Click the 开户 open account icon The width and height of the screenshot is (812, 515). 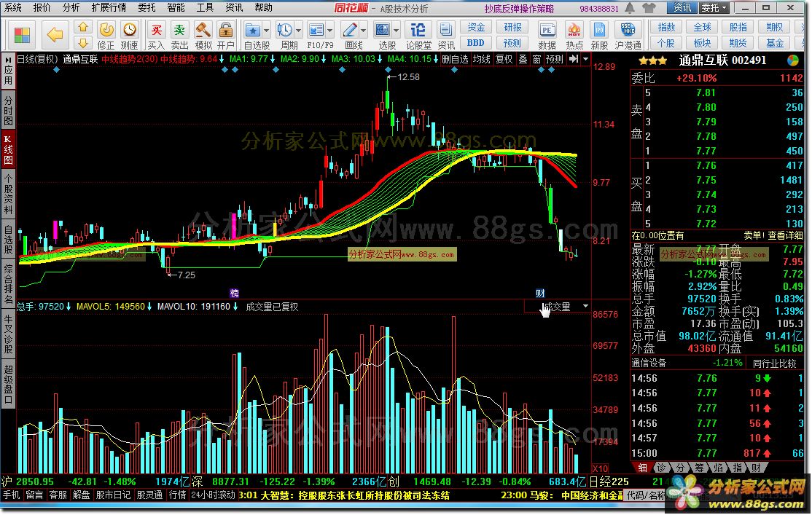coord(226,35)
